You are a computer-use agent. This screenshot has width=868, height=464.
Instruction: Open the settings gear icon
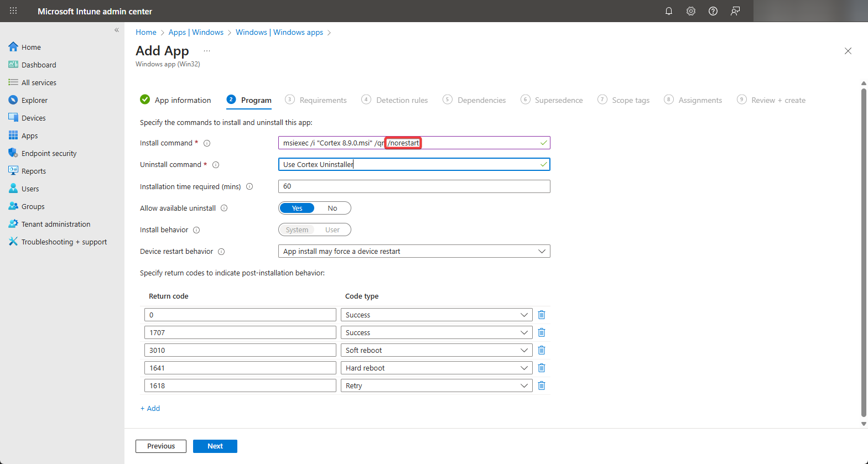coord(691,11)
